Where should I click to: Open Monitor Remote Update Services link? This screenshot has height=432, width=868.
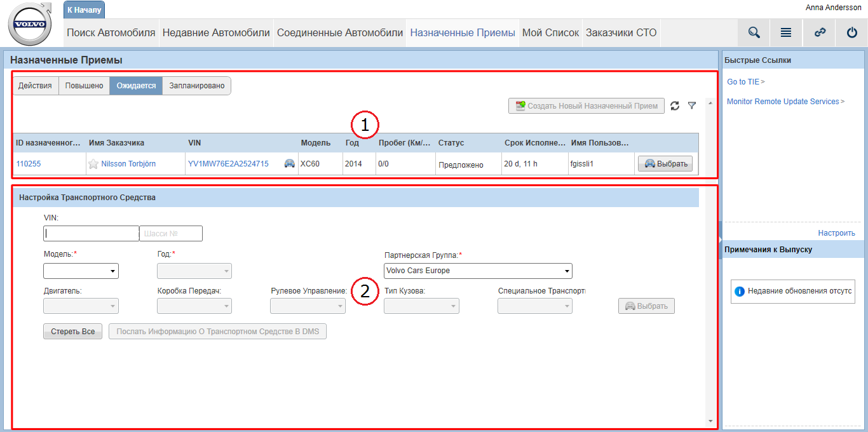pos(783,102)
